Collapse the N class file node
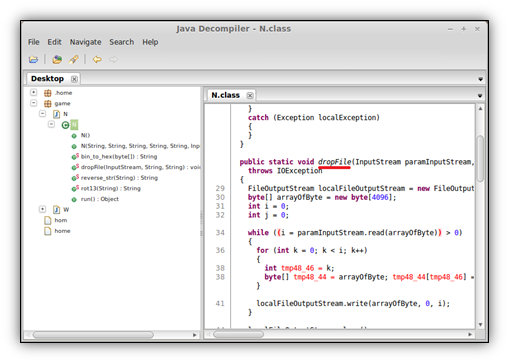Viewport: 509px width, 363px height. tap(42, 114)
